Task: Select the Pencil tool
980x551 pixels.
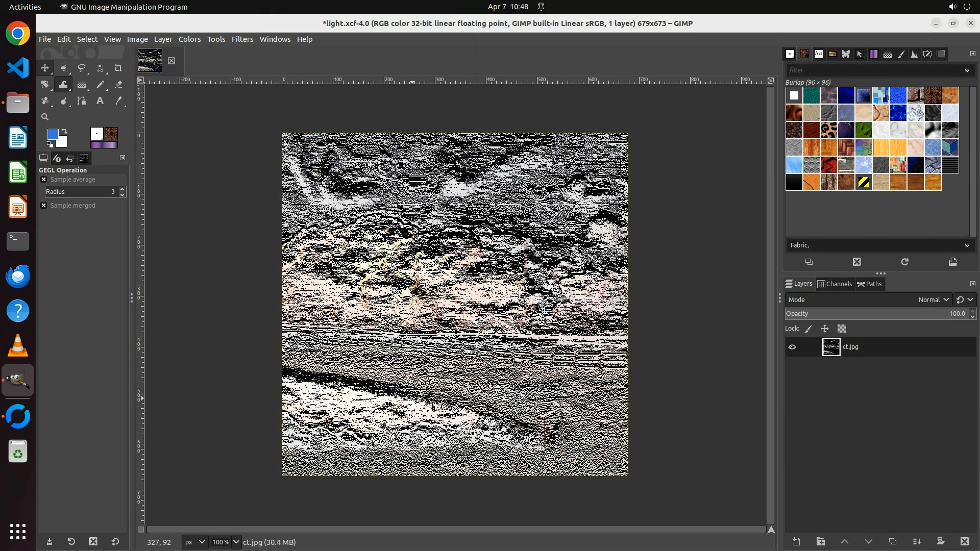Action: 100,85
